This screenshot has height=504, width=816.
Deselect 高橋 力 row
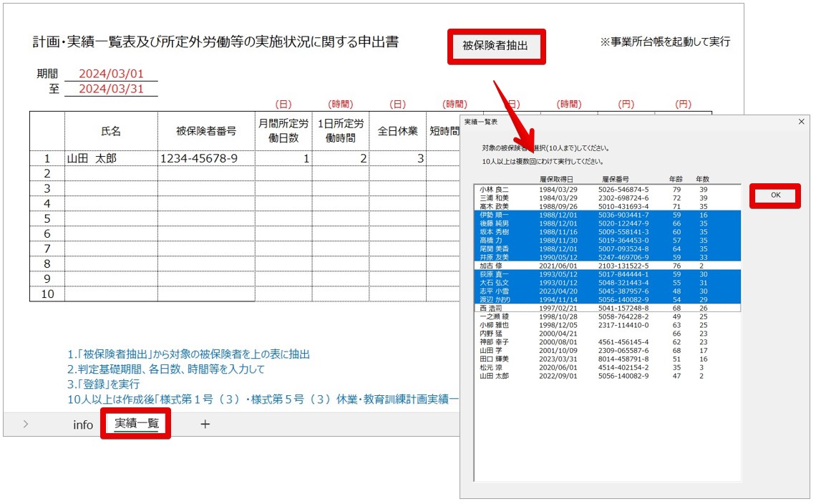(x=607, y=241)
